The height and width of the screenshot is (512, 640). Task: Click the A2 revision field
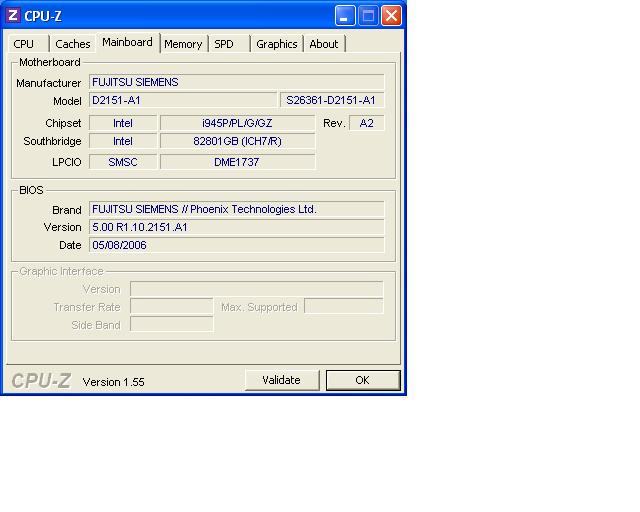tap(367, 123)
